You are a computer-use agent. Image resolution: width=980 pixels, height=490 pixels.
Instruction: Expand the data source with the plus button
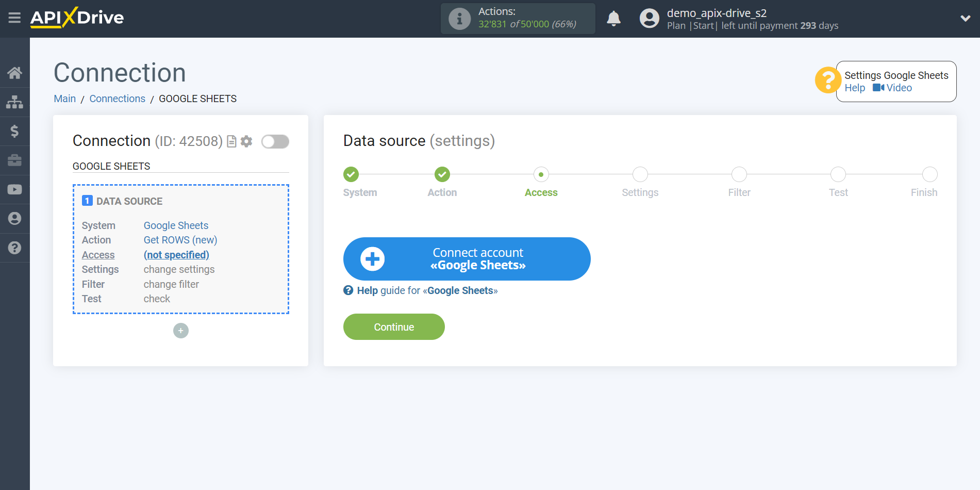(x=180, y=331)
